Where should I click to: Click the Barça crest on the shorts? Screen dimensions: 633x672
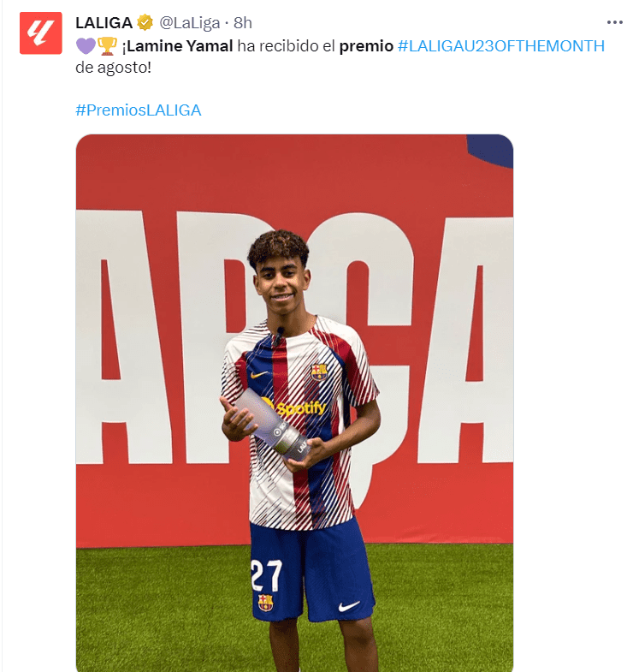[265, 602]
